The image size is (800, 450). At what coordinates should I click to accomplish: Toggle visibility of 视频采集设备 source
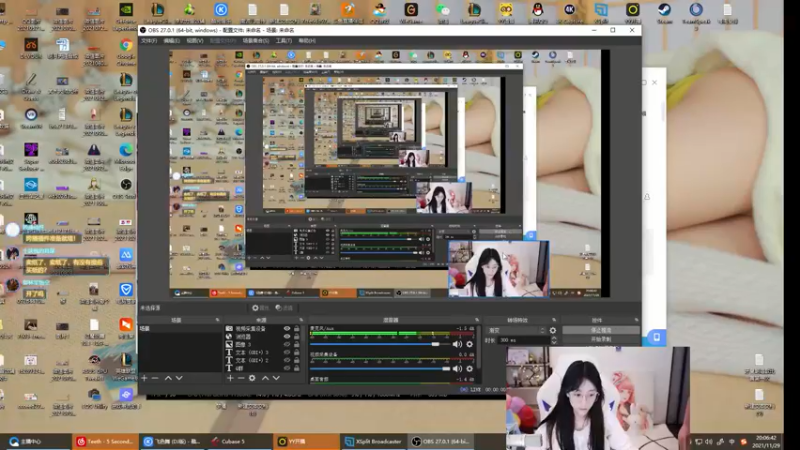pyautogui.click(x=287, y=329)
